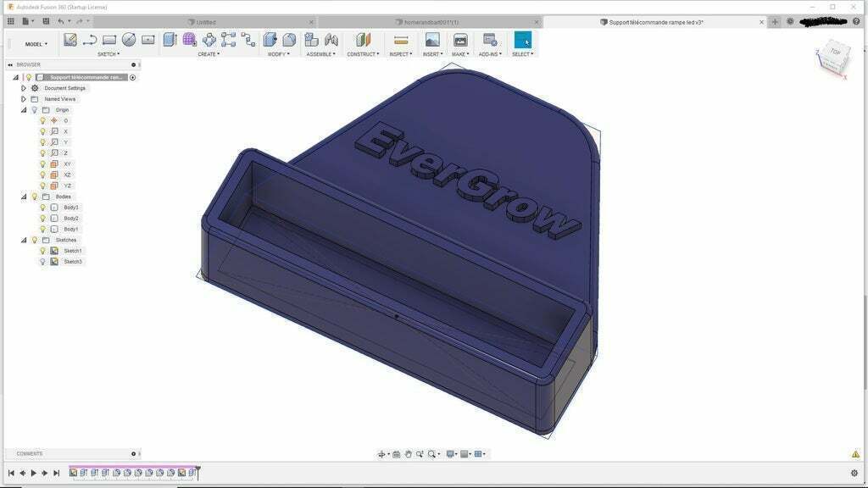Click the Orbit navigation icon
Image resolution: width=868 pixels, height=488 pixels.
[381, 454]
